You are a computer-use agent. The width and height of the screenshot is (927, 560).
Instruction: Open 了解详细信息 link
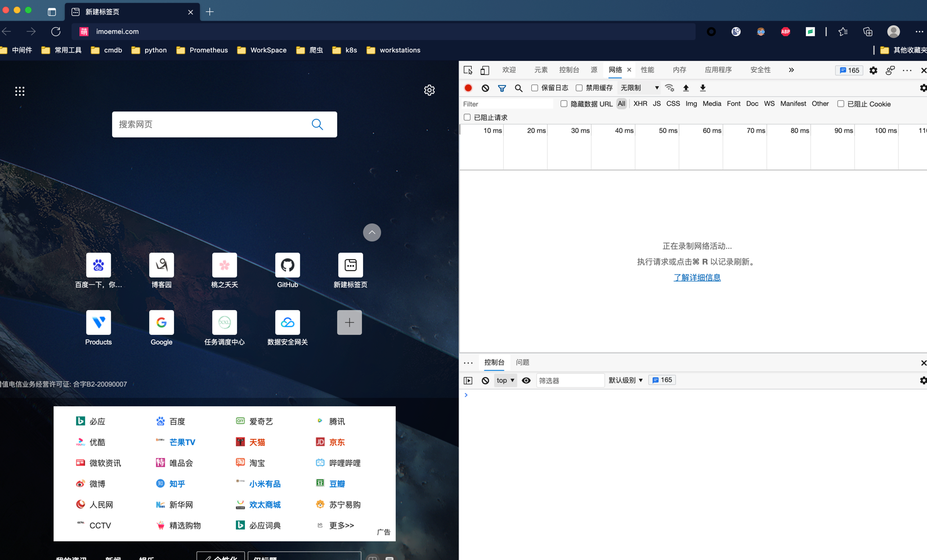coord(697,277)
